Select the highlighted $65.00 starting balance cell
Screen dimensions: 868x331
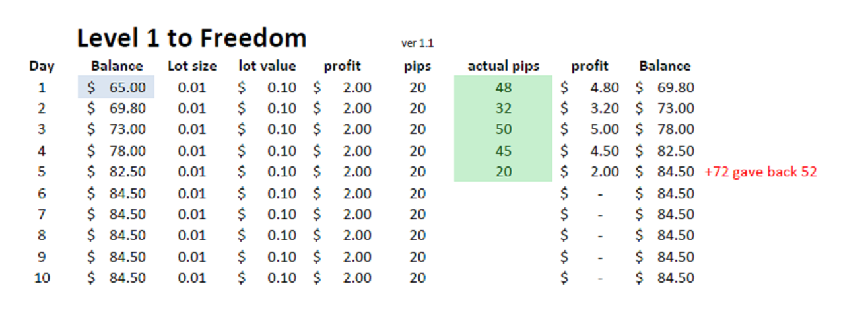tap(116, 87)
